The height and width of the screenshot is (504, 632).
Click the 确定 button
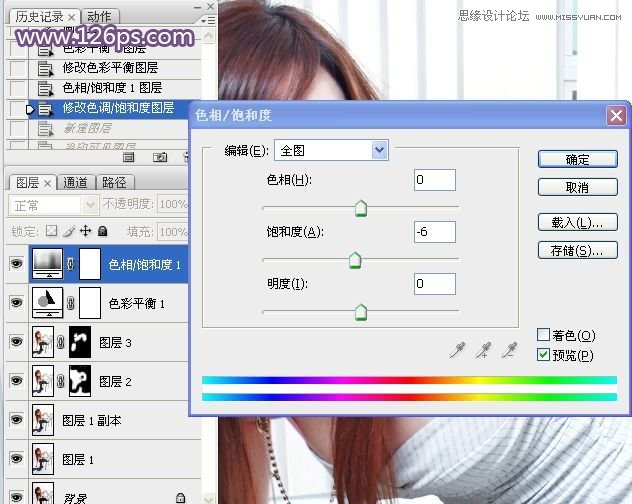578,159
